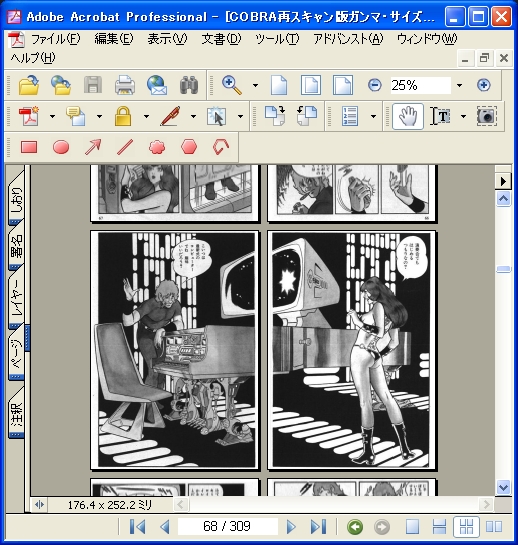
Task: Click the Fit Width page icon
Action: point(343,85)
